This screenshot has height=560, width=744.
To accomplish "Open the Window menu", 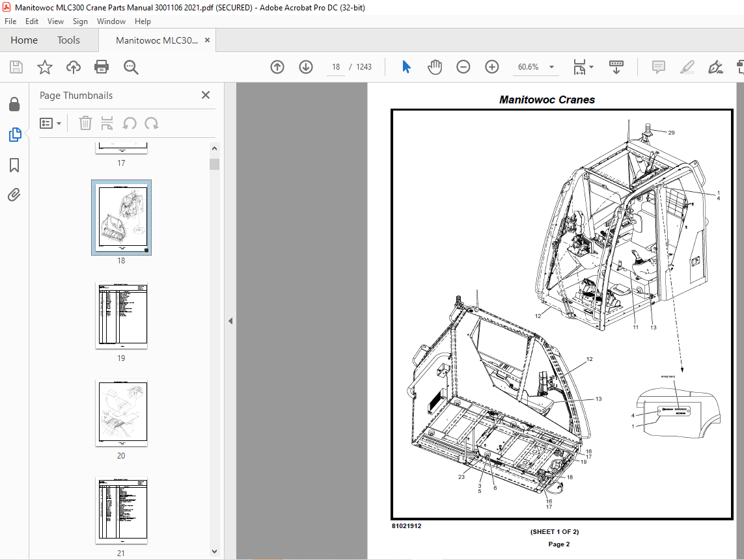I will [x=111, y=21].
